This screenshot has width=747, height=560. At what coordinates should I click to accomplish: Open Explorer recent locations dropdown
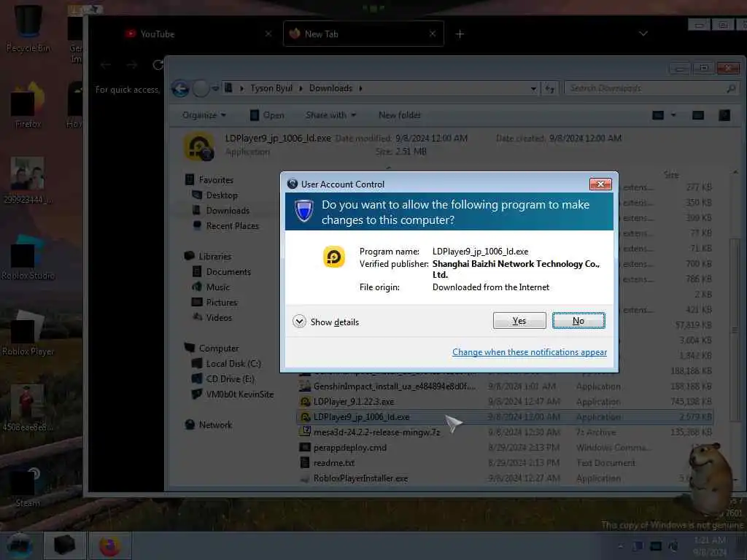coord(215,88)
